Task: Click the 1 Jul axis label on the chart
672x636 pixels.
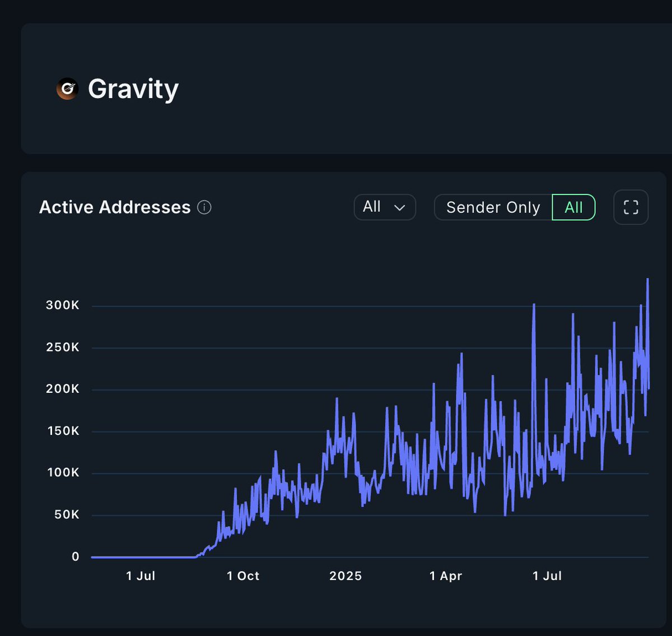Action: [141, 575]
